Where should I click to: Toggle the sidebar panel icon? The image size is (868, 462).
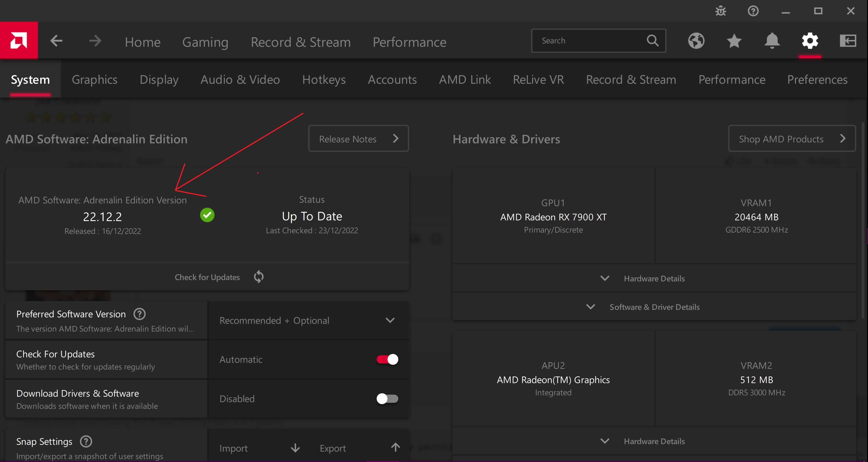848,41
